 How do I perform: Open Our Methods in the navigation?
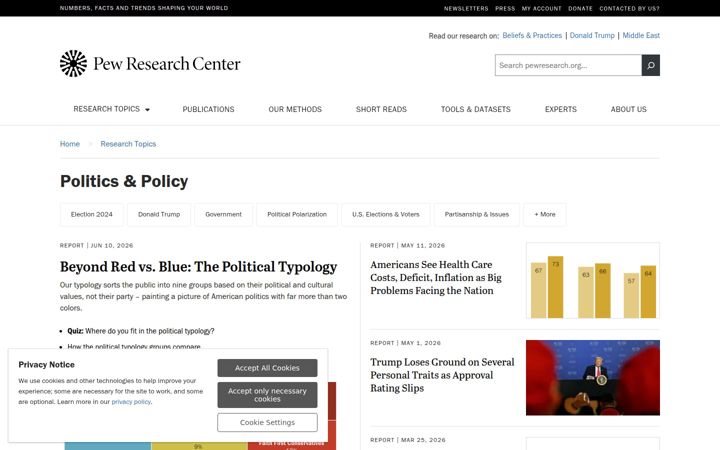tap(295, 109)
